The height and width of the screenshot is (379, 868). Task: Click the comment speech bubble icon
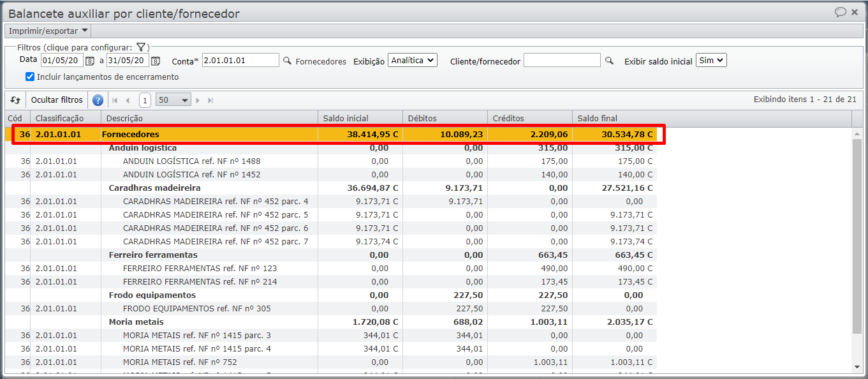(x=841, y=12)
